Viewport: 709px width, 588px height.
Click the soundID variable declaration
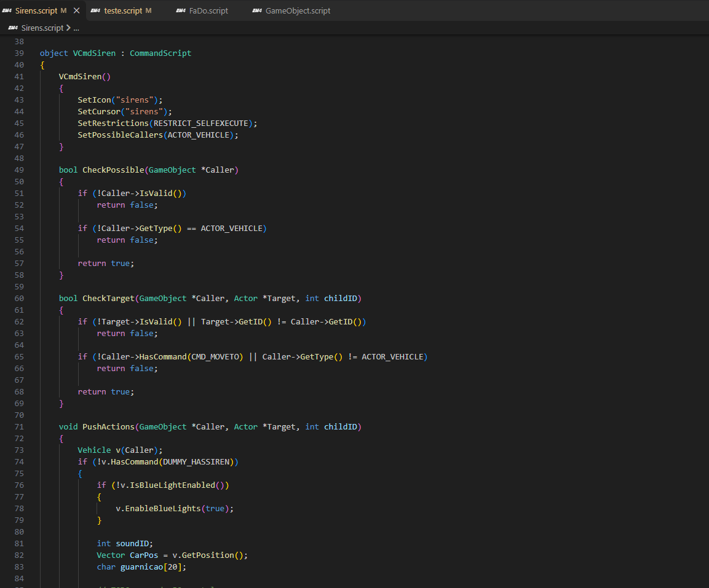(132, 543)
